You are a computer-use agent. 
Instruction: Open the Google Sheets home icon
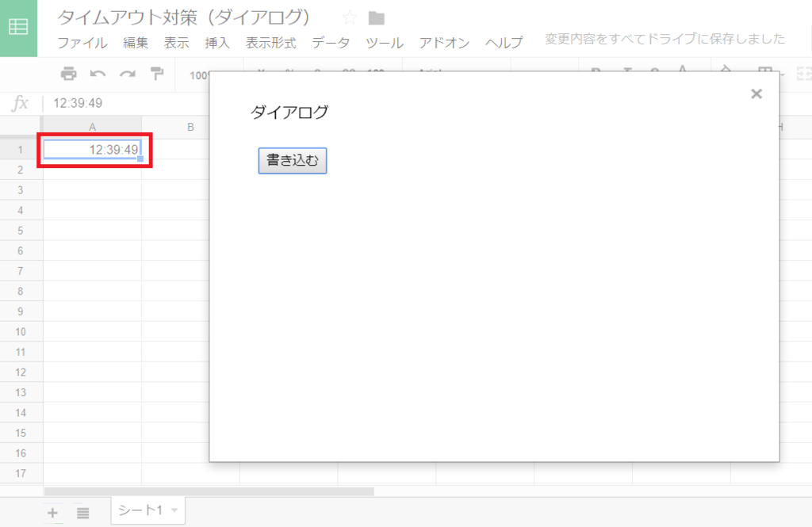[x=19, y=27]
